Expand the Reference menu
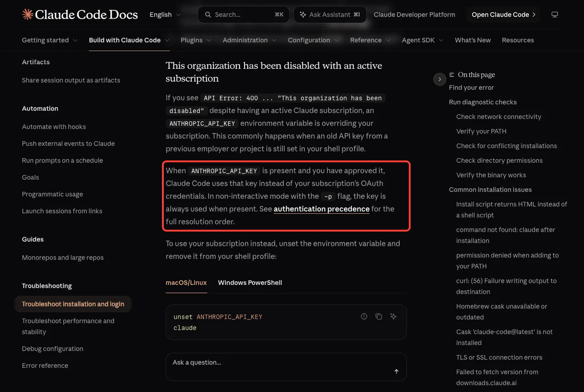The image size is (584, 392). 370,40
